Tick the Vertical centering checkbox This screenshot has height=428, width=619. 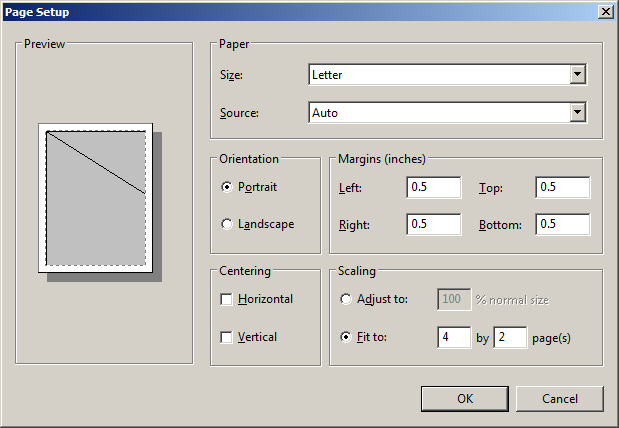point(226,337)
